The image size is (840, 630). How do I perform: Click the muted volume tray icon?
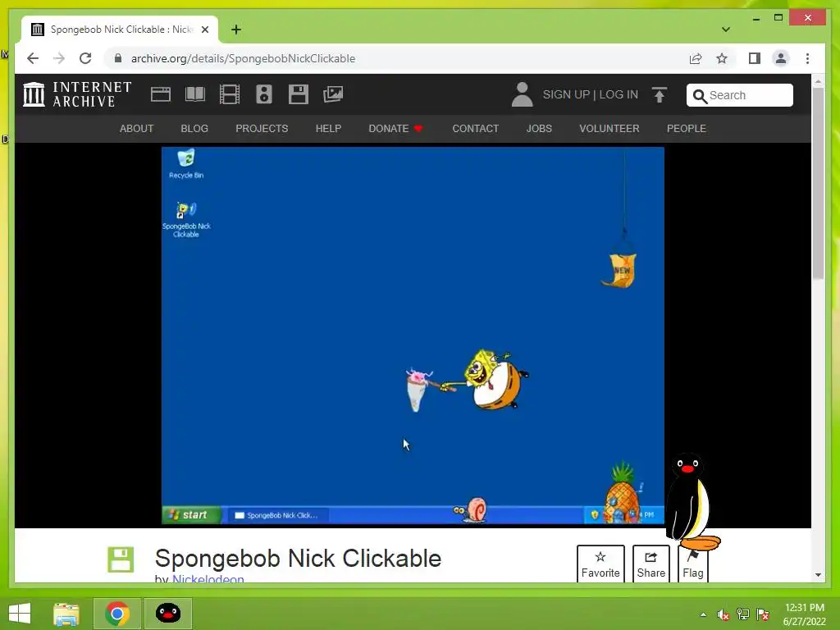pos(724,614)
